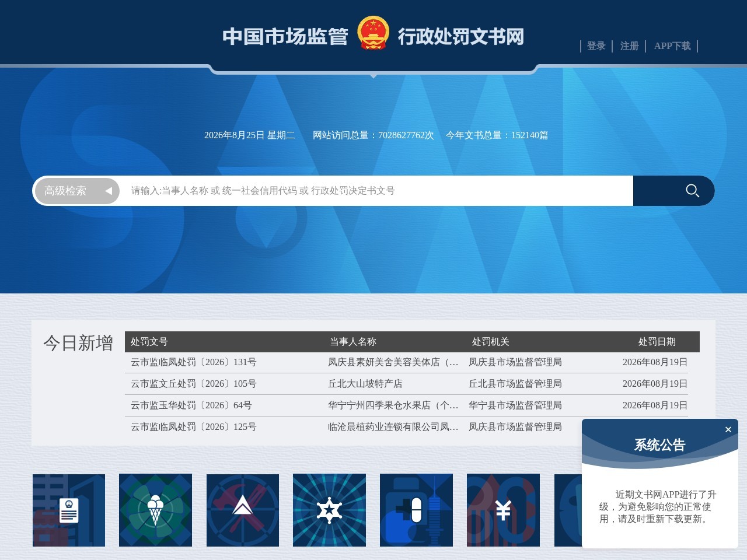The height and width of the screenshot is (560, 747).
Task: Click the 处罚机关 column header
Action: (x=491, y=342)
